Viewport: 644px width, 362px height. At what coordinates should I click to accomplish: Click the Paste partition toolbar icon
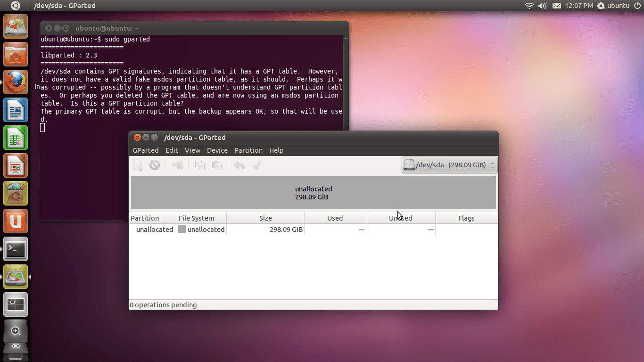(217, 165)
